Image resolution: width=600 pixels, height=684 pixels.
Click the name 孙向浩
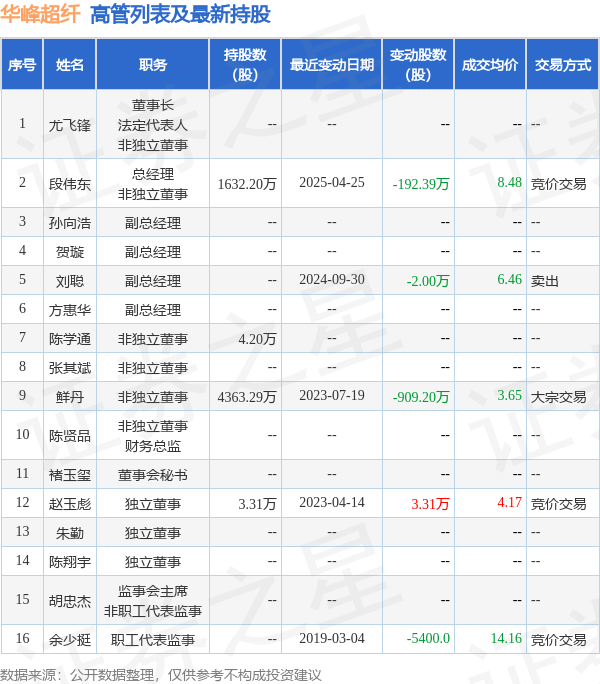click(x=69, y=223)
